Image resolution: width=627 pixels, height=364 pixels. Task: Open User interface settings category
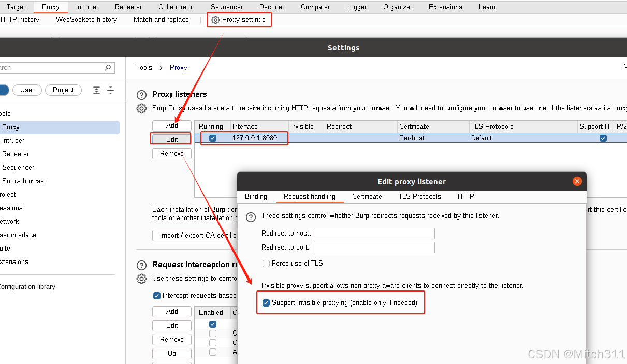tap(17, 235)
